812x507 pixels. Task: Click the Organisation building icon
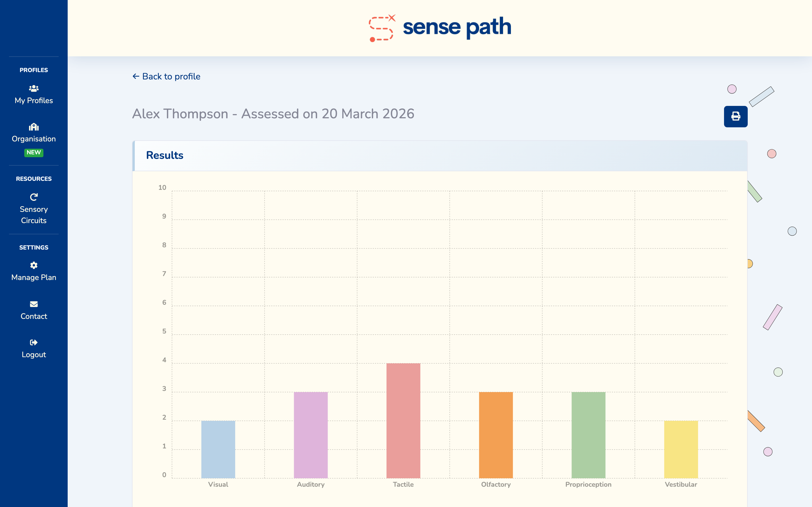click(34, 127)
